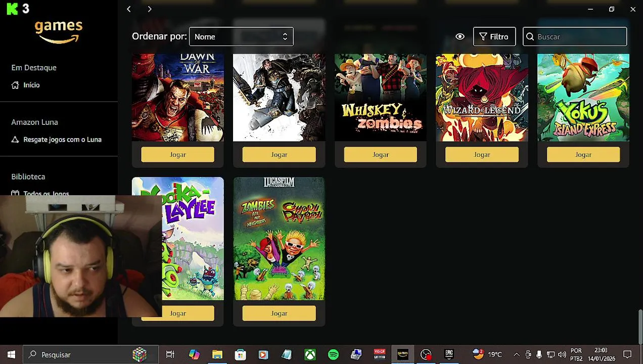
Task: Click Jogar under Space Marine cover
Action: point(279,155)
